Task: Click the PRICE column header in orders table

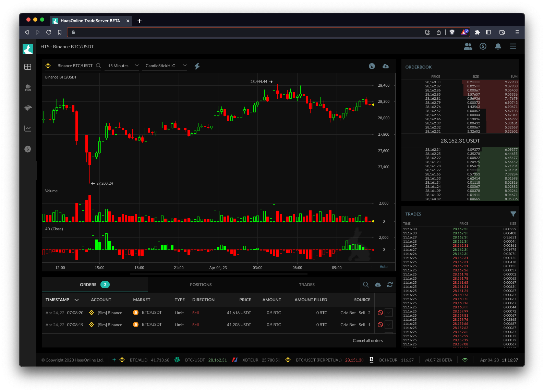Action: point(245,300)
